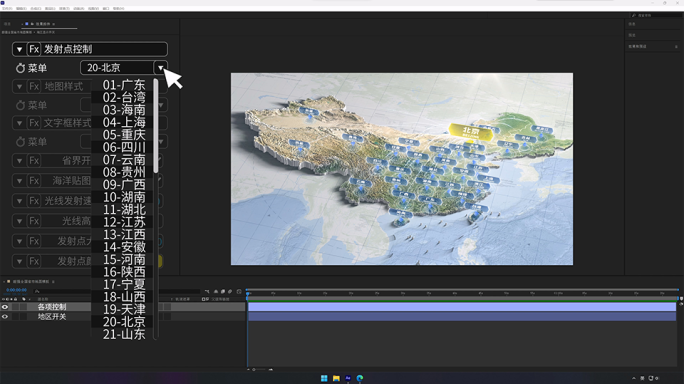Screen dimensions: 684x384
Task: Pick 12-江苏 from the list
Action: click(x=124, y=222)
